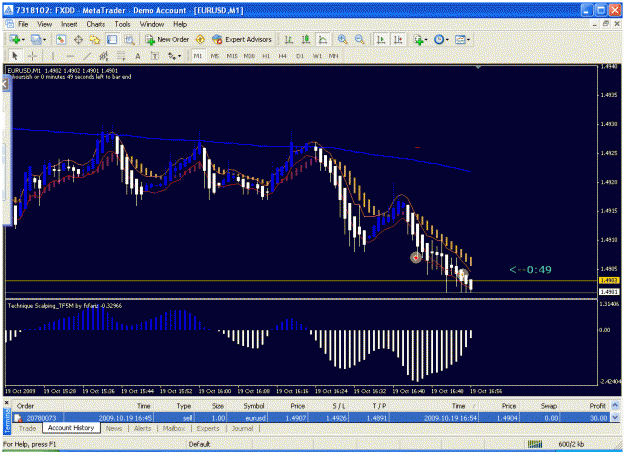Image resolution: width=625 pixels, height=452 pixels.
Task: Expand the Indicators dropdown arrow
Action: [426, 39]
